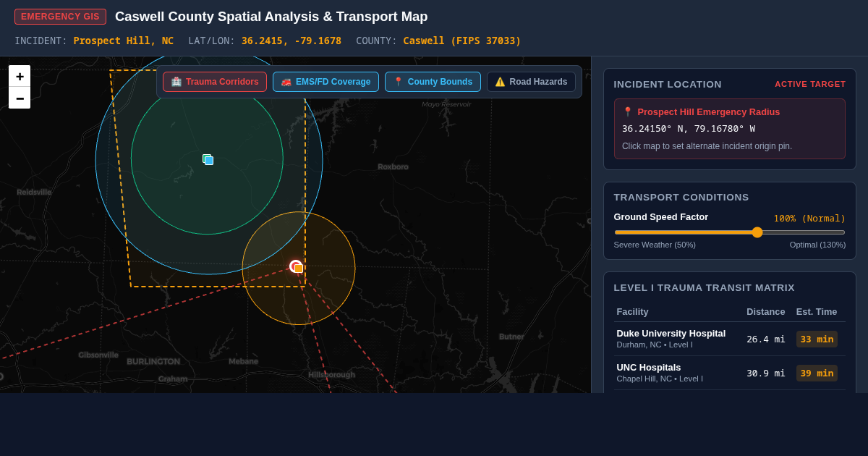Click the Facility column header
The height and width of the screenshot is (456, 868).
pyautogui.click(x=632, y=311)
